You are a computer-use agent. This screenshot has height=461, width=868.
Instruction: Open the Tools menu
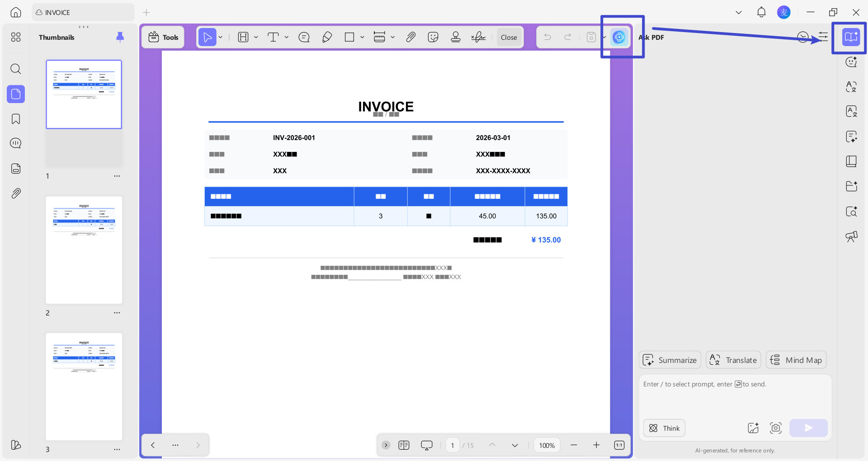(x=163, y=37)
